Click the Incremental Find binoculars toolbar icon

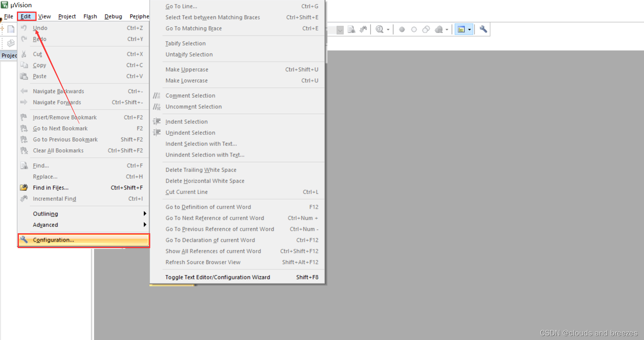[x=364, y=29]
